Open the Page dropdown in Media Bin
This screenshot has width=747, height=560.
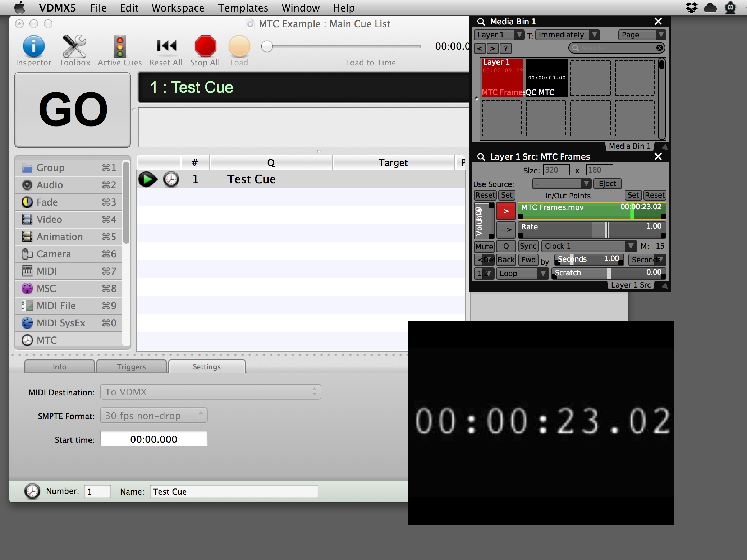tap(642, 35)
